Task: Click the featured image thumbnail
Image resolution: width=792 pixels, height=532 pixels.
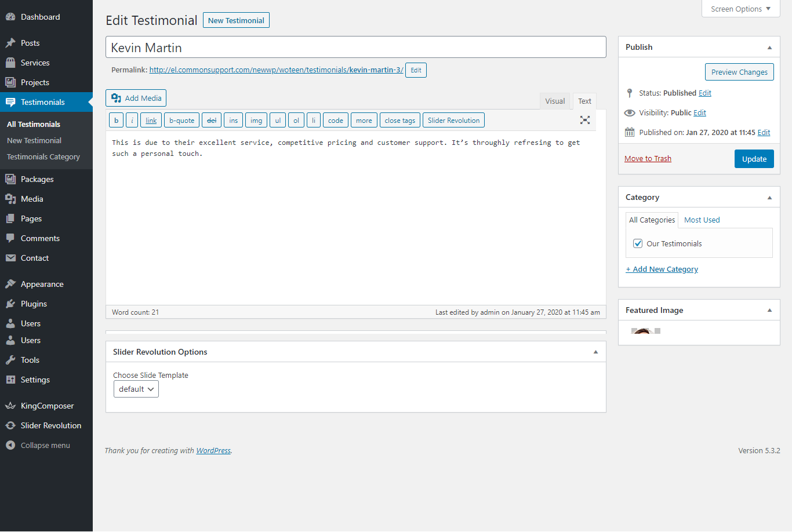Action: [642, 331]
